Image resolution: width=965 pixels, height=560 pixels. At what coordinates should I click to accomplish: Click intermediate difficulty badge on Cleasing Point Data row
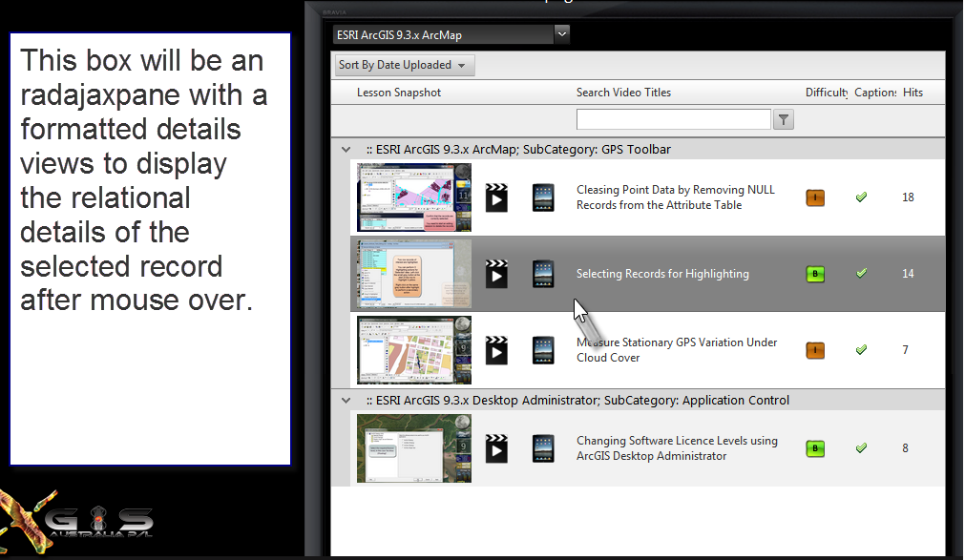[x=815, y=197]
